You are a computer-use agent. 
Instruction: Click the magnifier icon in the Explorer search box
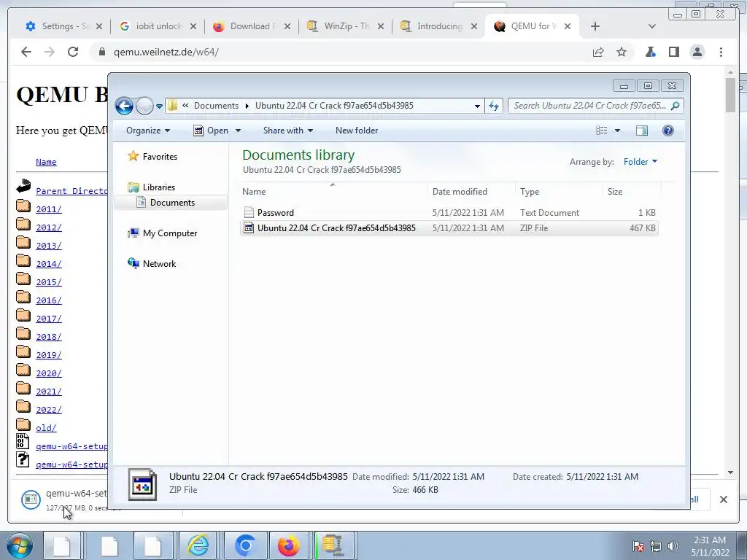coord(675,106)
